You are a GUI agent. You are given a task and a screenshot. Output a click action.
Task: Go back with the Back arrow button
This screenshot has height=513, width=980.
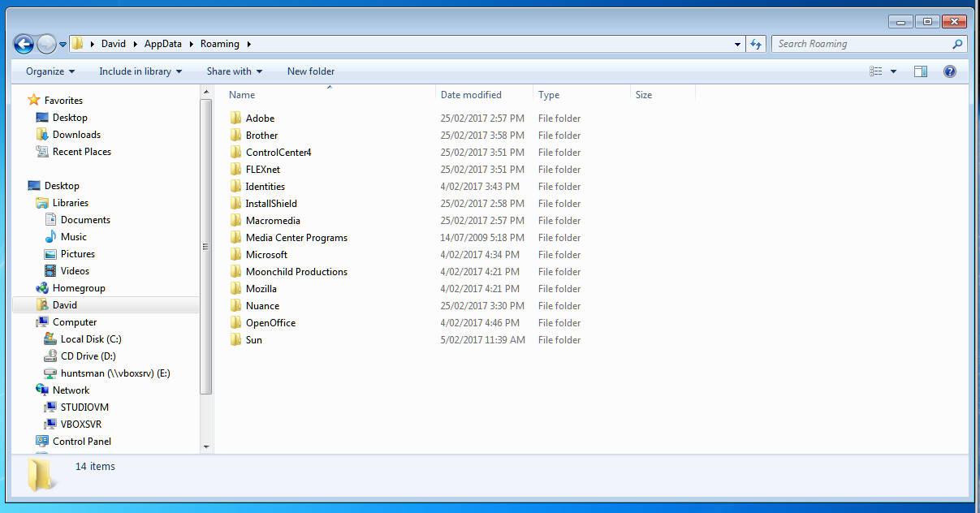[x=24, y=44]
